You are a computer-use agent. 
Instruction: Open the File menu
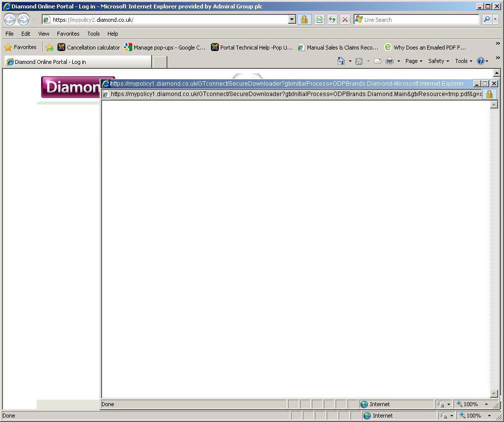9,34
